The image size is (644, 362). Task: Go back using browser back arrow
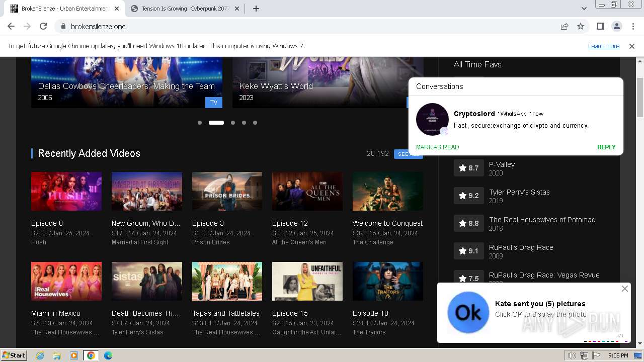click(x=11, y=27)
